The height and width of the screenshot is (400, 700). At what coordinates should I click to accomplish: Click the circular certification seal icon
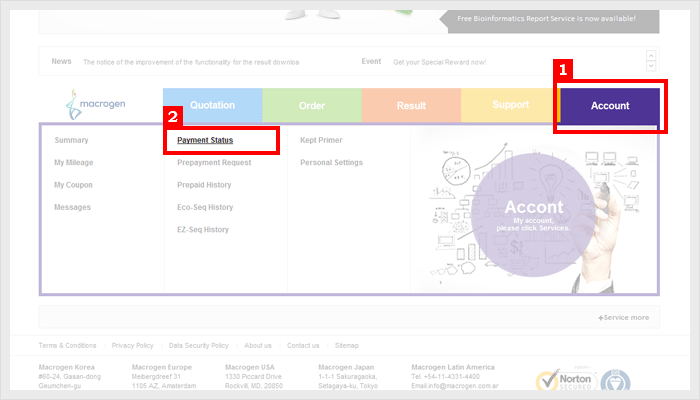[615, 381]
